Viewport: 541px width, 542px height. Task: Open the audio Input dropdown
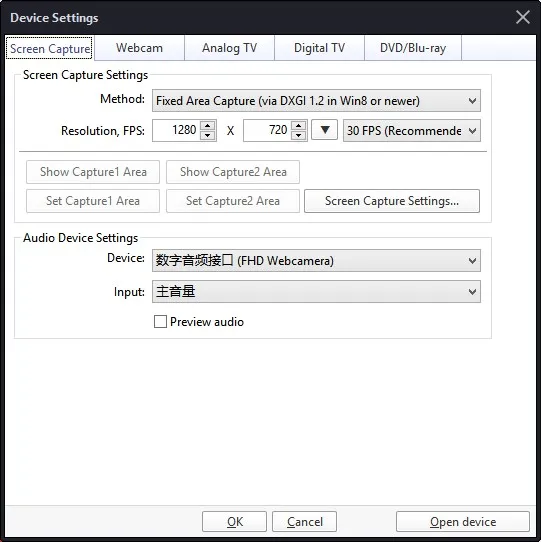pos(316,292)
